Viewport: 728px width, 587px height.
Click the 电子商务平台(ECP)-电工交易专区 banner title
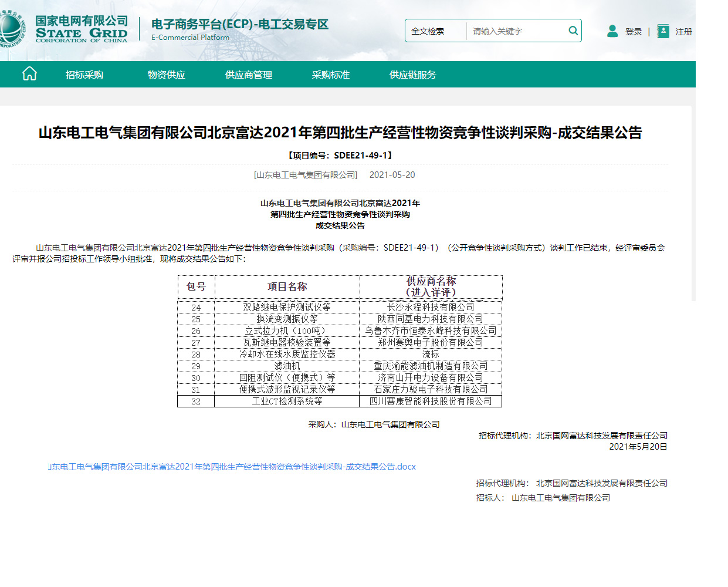pos(239,25)
